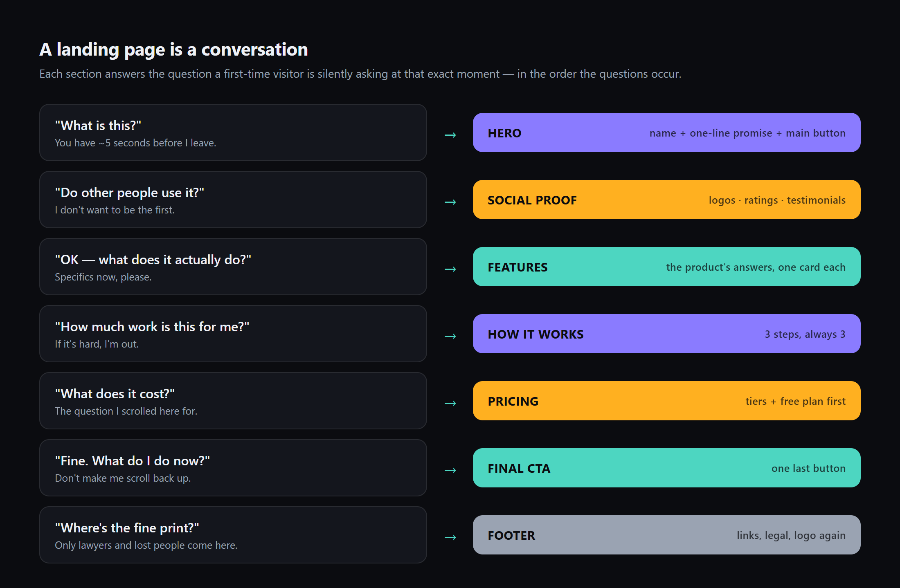Click the arrow next to the HERO block
Image resolution: width=900 pixels, height=588 pixels.
pos(450,135)
